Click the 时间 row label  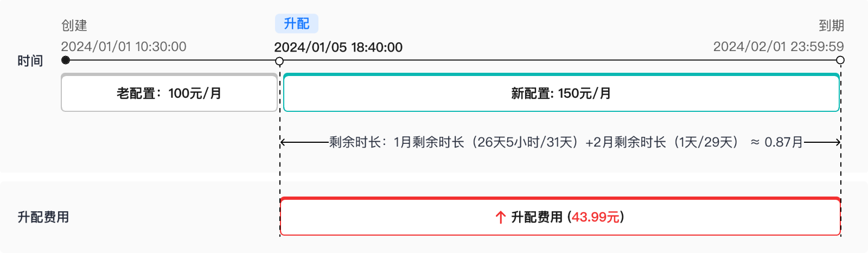[x=30, y=61]
